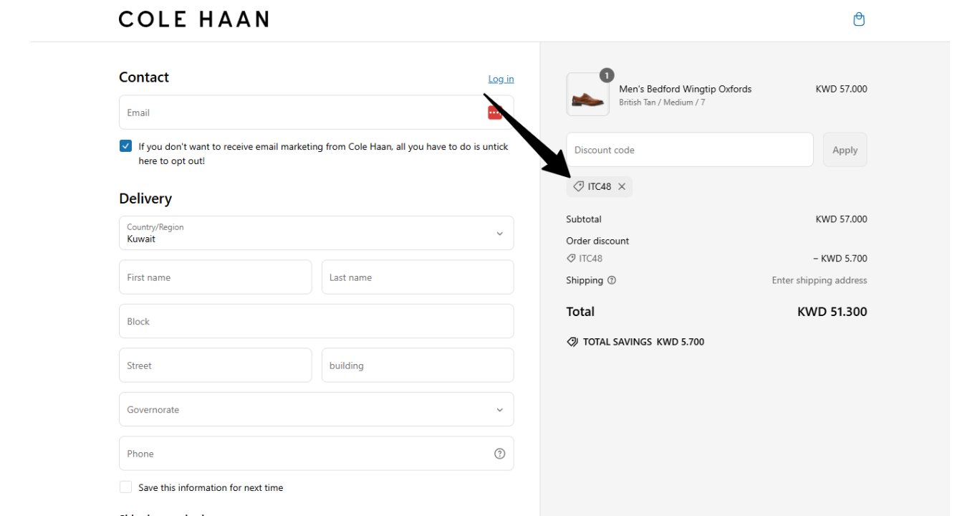Expand the Governorate dropdown

coord(316,409)
